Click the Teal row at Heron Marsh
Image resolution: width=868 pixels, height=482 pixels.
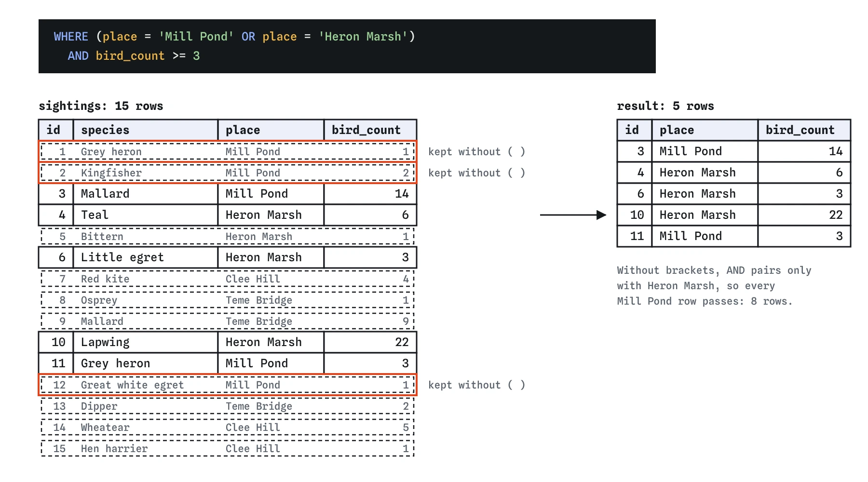[x=228, y=215]
